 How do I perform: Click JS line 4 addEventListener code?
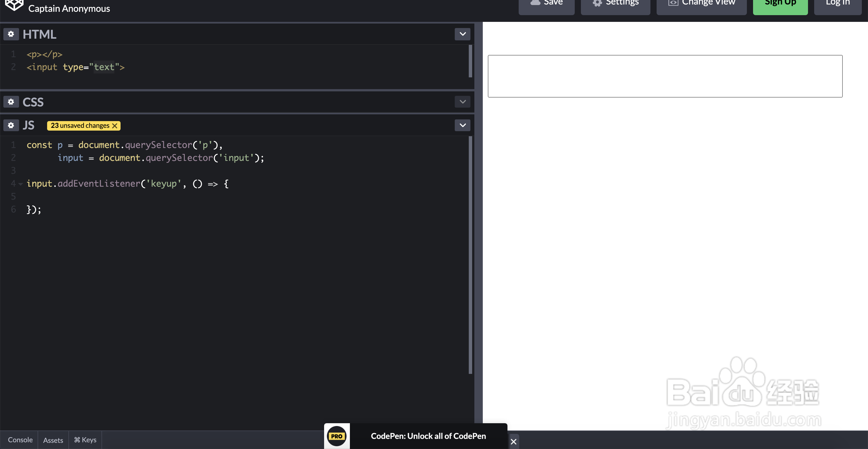click(x=127, y=184)
